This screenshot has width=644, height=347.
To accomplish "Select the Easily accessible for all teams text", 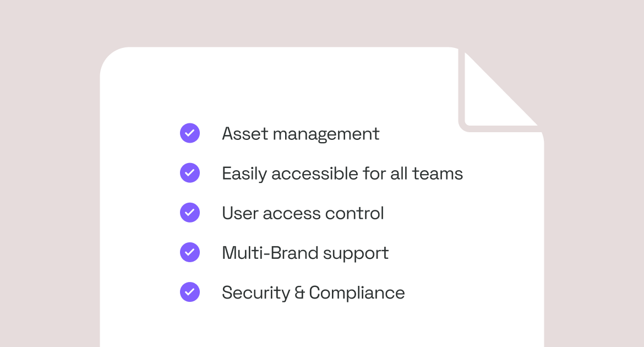I will pyautogui.click(x=342, y=174).
